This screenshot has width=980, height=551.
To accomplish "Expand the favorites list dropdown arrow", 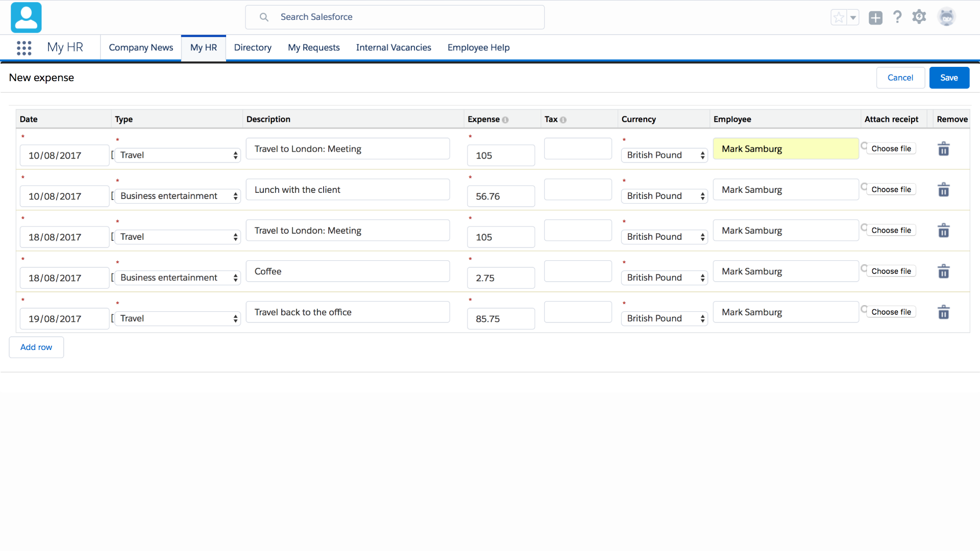I will tap(853, 17).
